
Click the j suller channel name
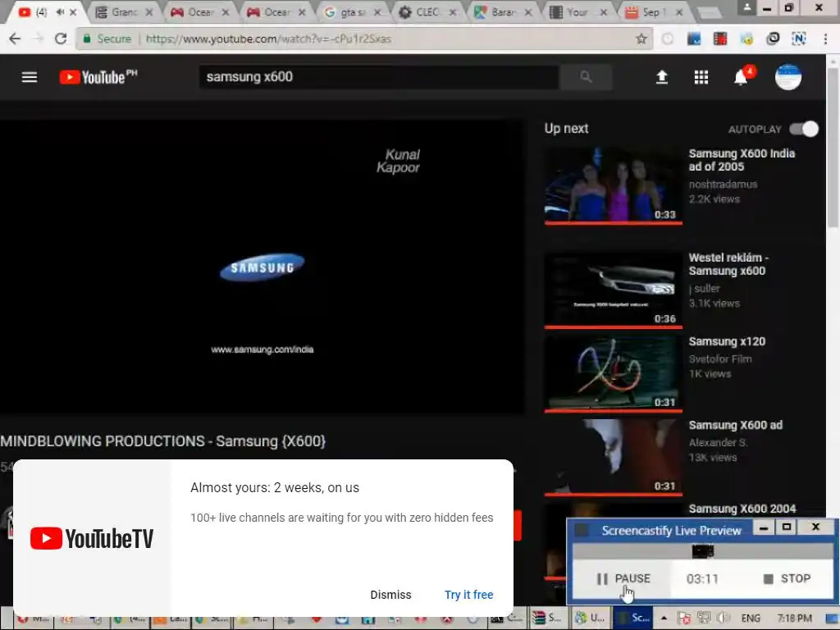pyautogui.click(x=704, y=288)
